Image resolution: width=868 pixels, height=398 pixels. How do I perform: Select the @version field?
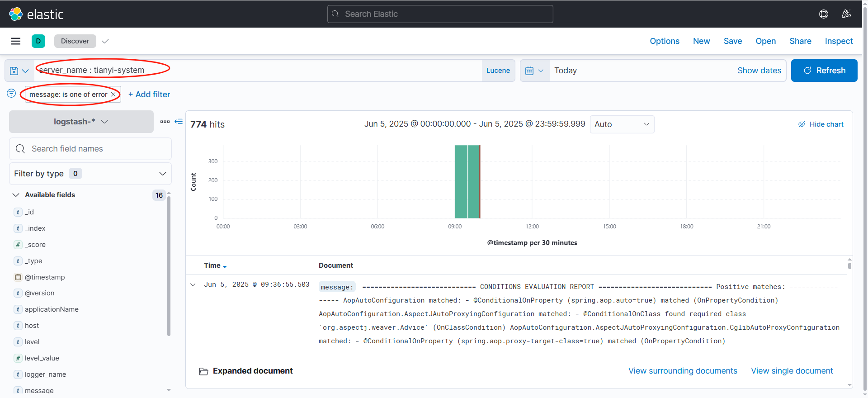39,293
